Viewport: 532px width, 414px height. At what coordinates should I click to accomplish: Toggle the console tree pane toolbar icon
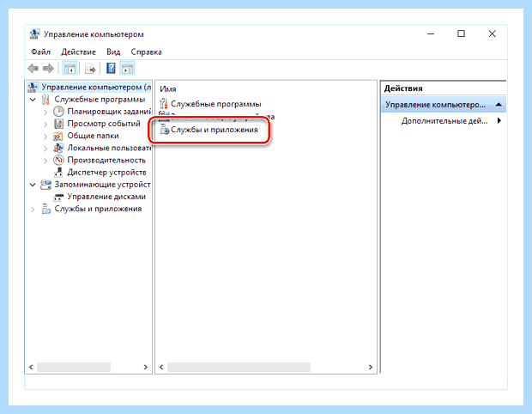click(70, 69)
